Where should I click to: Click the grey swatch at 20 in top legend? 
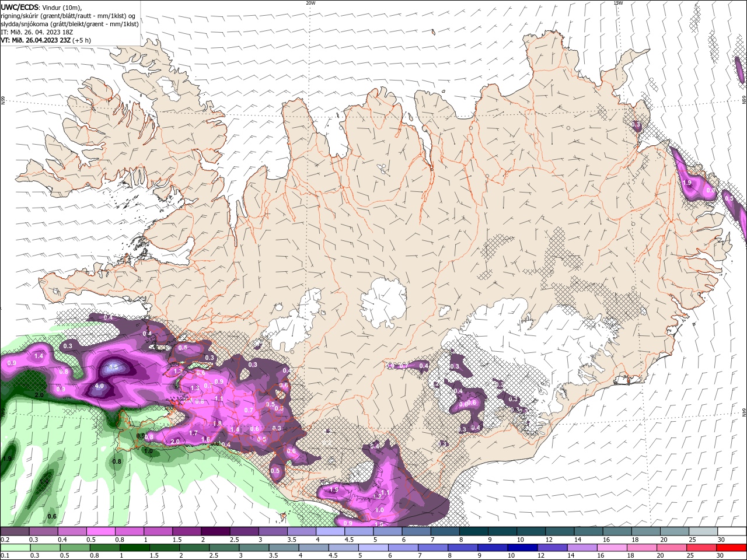(674, 531)
